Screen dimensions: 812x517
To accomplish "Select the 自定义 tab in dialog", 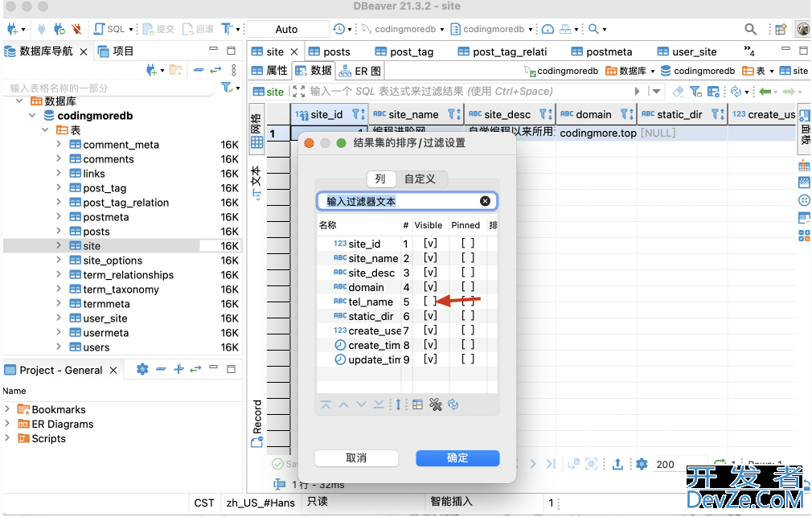I will coord(420,178).
